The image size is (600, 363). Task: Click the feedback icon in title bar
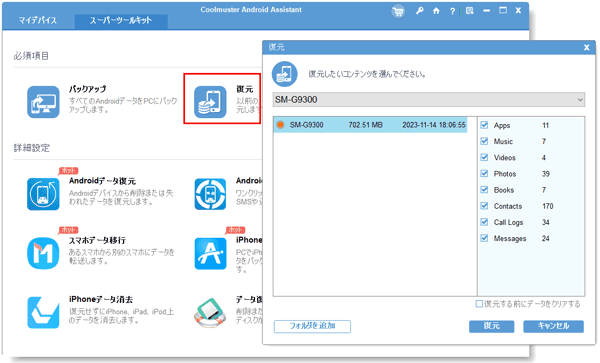470,11
